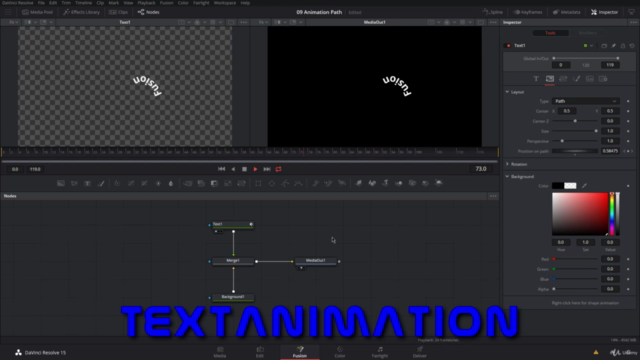This screenshot has width=640, height=360.
Task: Click the pin icon in the Text1 header
Action: point(613,46)
